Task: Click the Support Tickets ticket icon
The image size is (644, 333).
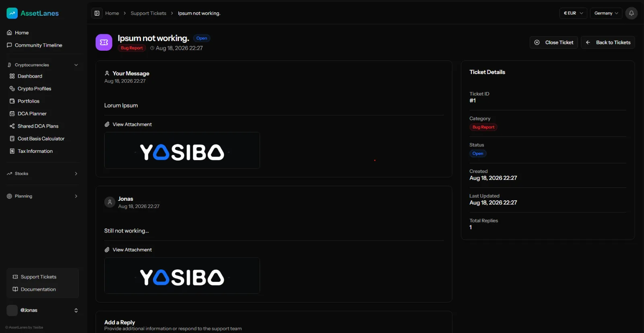Action: pos(15,277)
